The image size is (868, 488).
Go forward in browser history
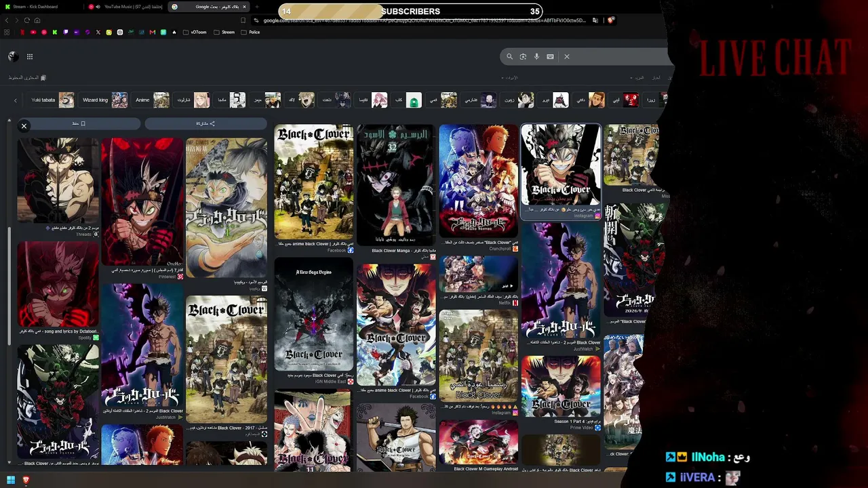click(17, 20)
